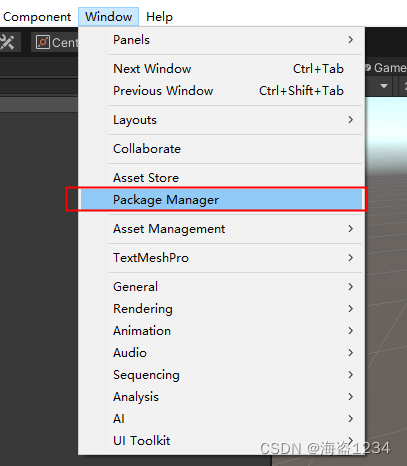Toggle the Center pivot mode button
The image size is (407, 466).
coord(55,42)
